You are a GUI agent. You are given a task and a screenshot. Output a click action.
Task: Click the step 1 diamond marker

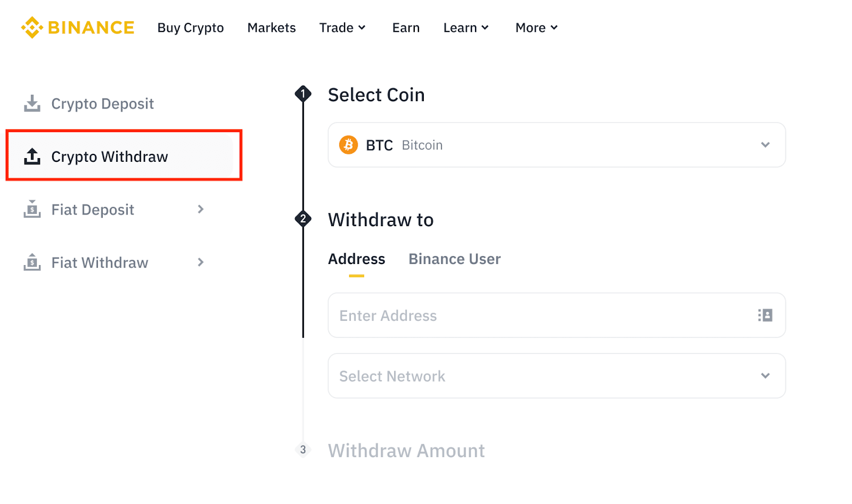click(x=303, y=94)
